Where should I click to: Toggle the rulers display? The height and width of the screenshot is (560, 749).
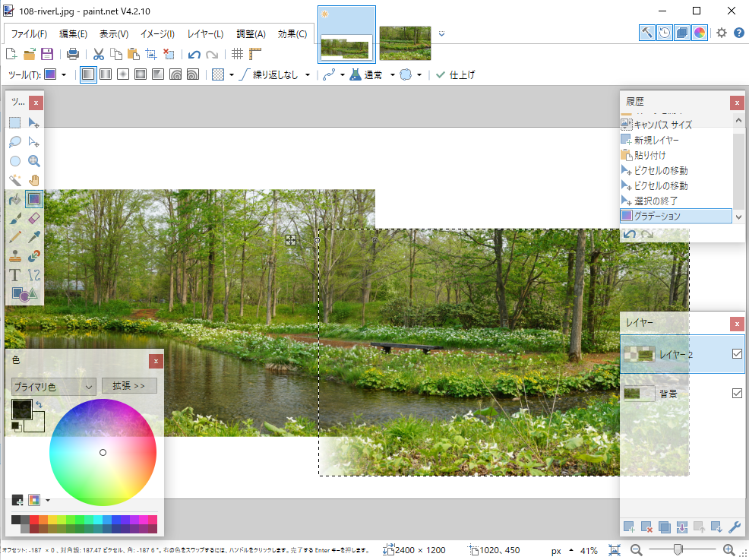pos(255,54)
